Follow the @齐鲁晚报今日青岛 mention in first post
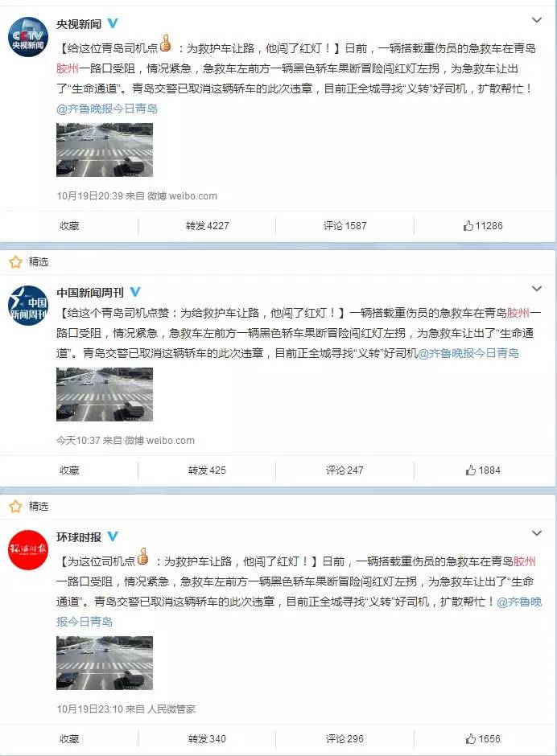The width and height of the screenshot is (557, 756). click(x=107, y=109)
